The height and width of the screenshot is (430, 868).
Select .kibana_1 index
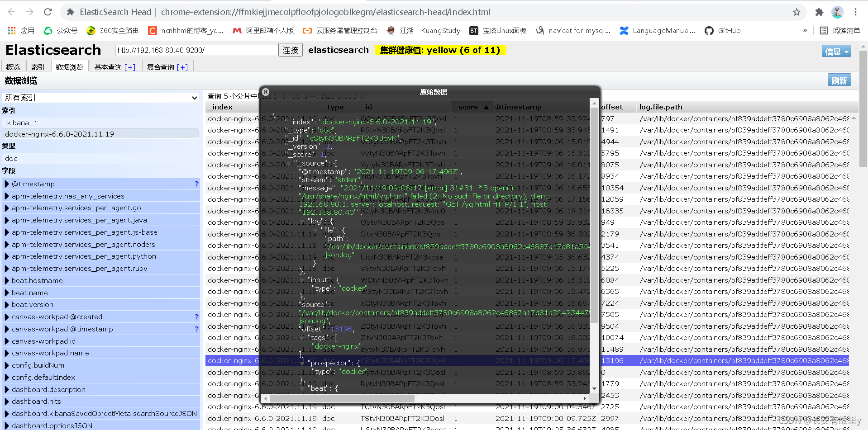coord(100,123)
